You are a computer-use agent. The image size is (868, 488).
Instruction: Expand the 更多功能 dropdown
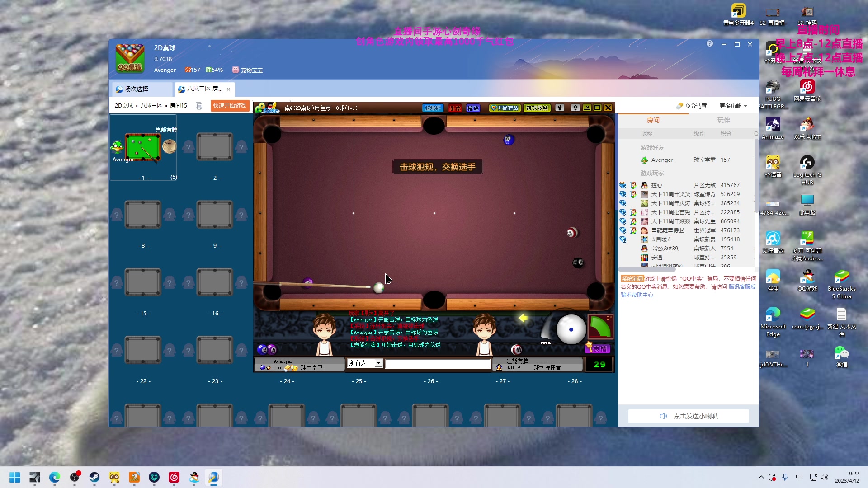[x=733, y=106]
